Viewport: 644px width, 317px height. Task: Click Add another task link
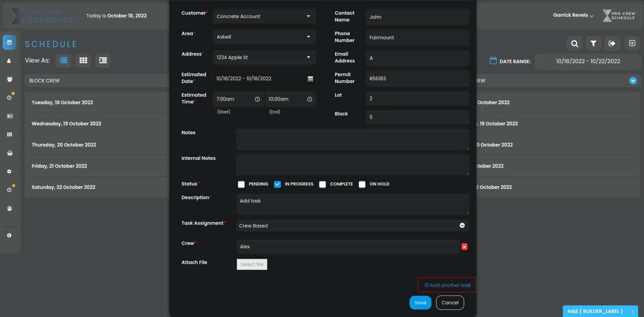[447, 285]
